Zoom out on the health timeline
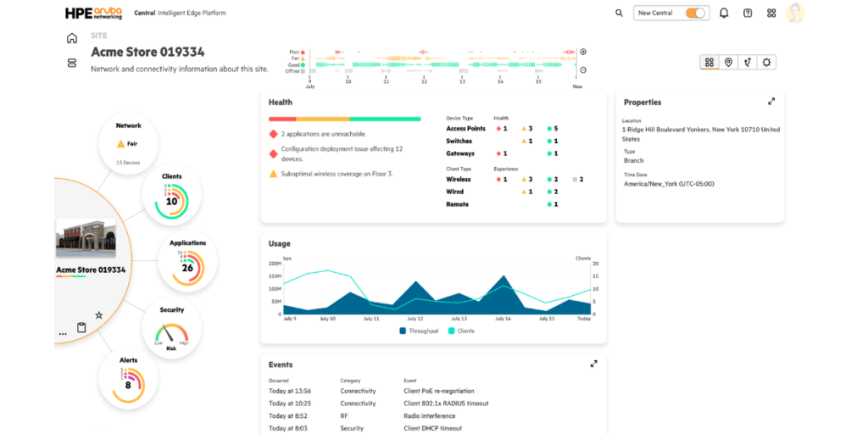 click(583, 70)
